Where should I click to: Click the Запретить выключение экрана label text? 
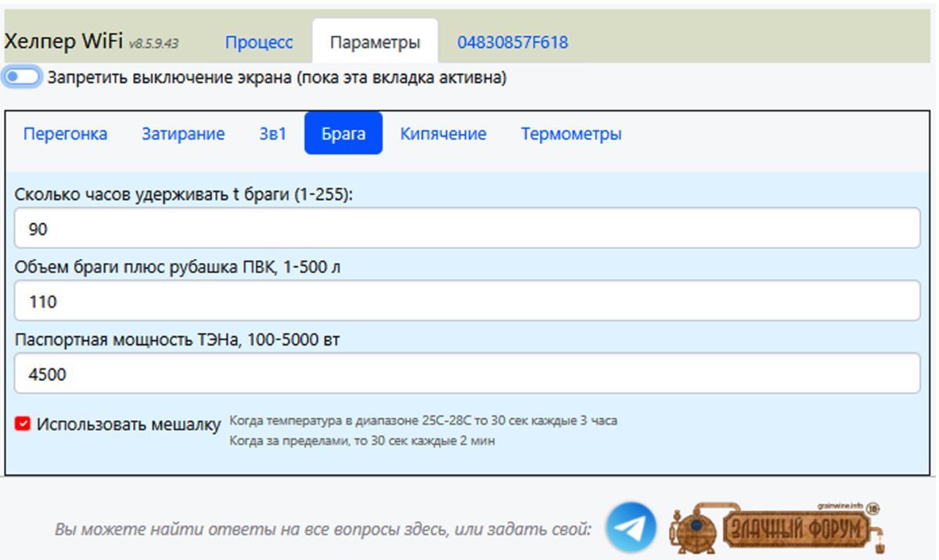(277, 78)
